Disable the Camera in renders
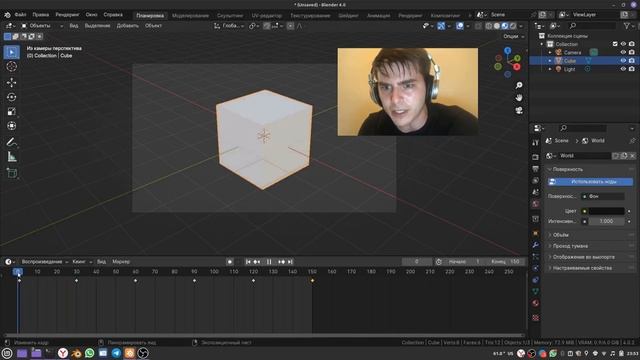640x360 pixels. 632,52
